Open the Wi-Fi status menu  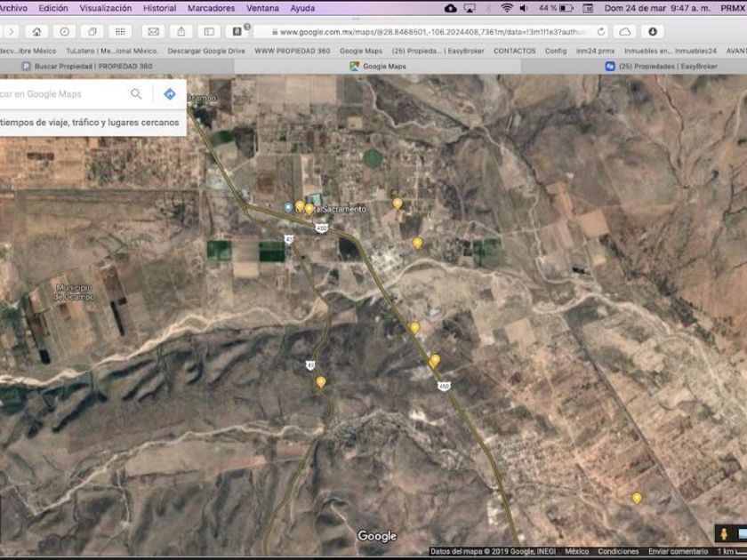(x=507, y=8)
